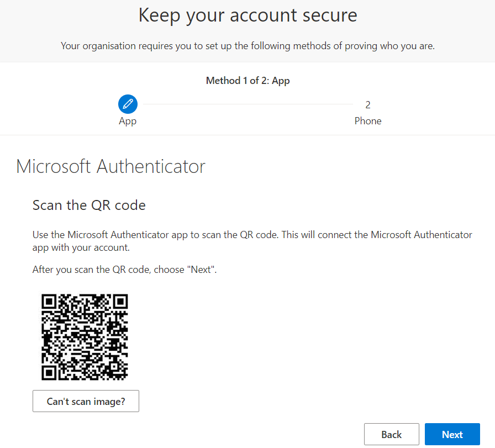Proceed by clicking the blue Next button
Screen dimensions: 495x448
point(452,434)
